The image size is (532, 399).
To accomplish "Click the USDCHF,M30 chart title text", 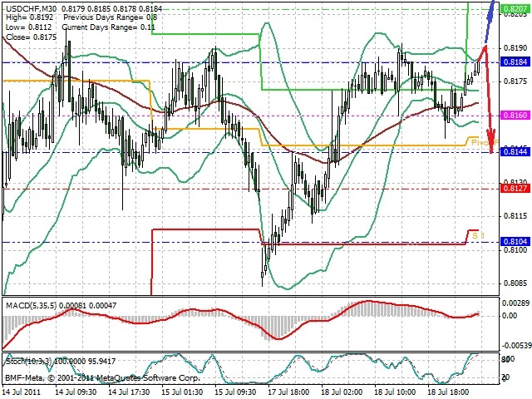I will tap(32, 8).
